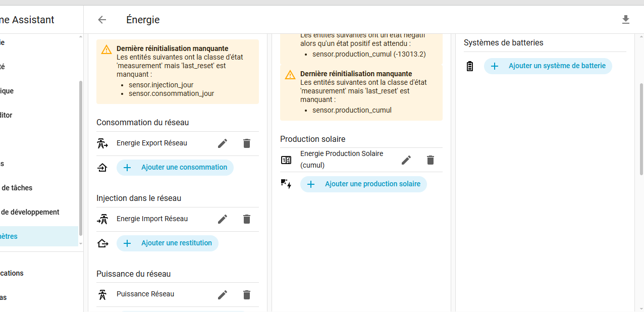644x312 pixels.
Task: Edit the Energie Production Solaire entry
Action: click(406, 160)
